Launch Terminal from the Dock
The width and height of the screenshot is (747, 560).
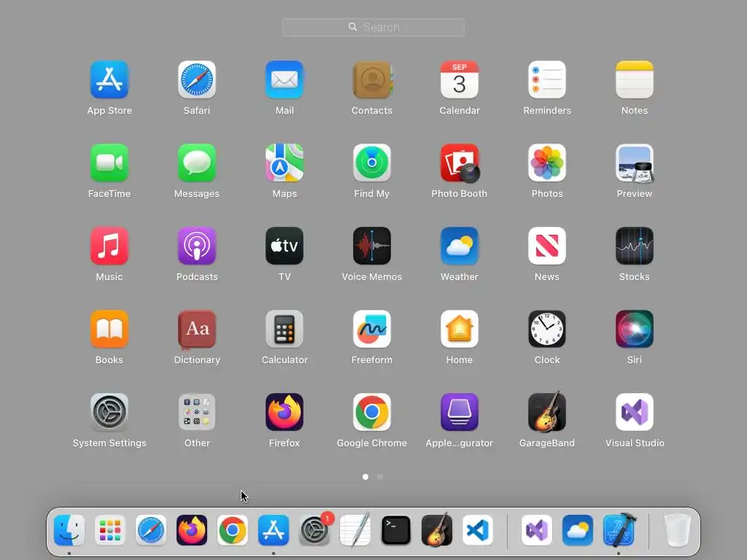tap(396, 530)
